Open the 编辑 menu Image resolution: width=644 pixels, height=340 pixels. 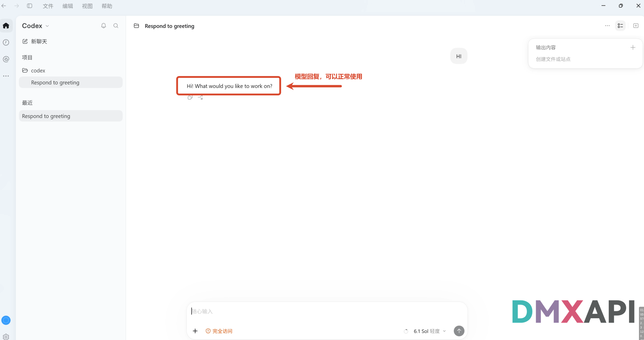coord(68,6)
